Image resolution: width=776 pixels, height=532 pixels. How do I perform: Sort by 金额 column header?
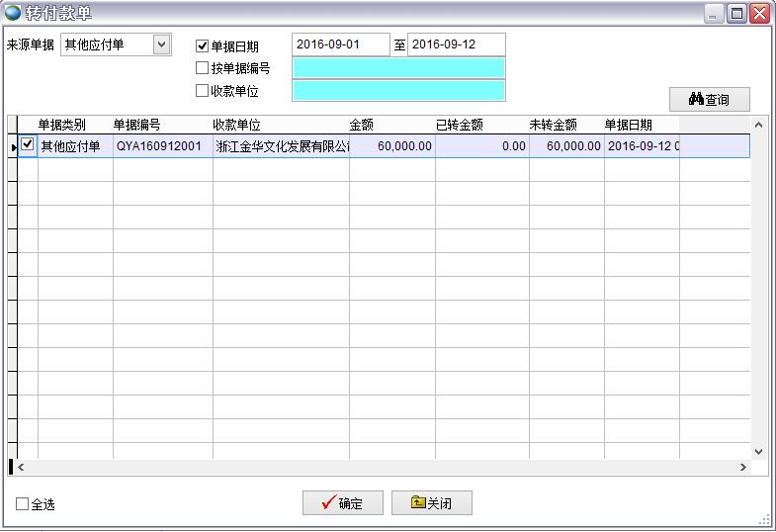[362, 125]
